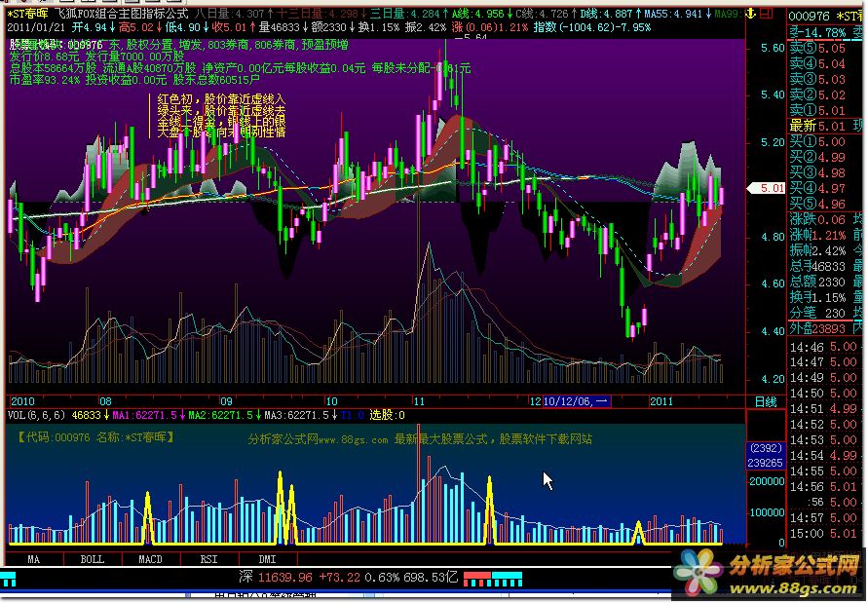Click the 收5.01 close price value

[229, 27]
